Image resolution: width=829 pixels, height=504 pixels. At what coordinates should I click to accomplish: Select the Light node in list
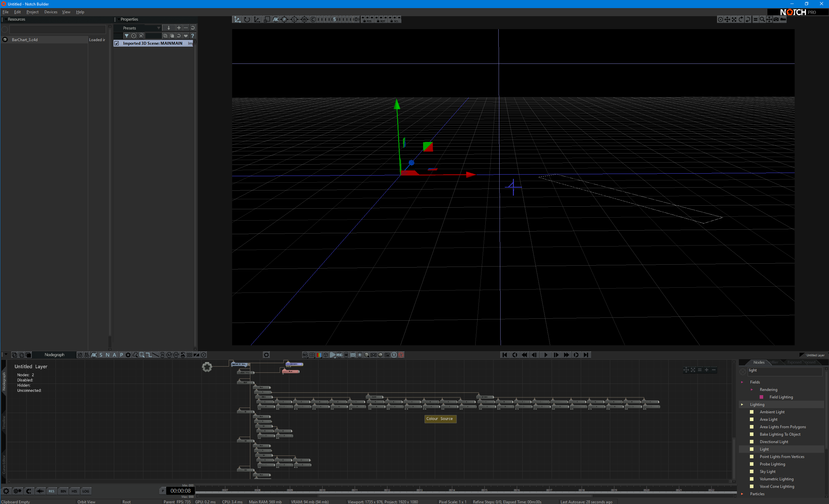[764, 449]
